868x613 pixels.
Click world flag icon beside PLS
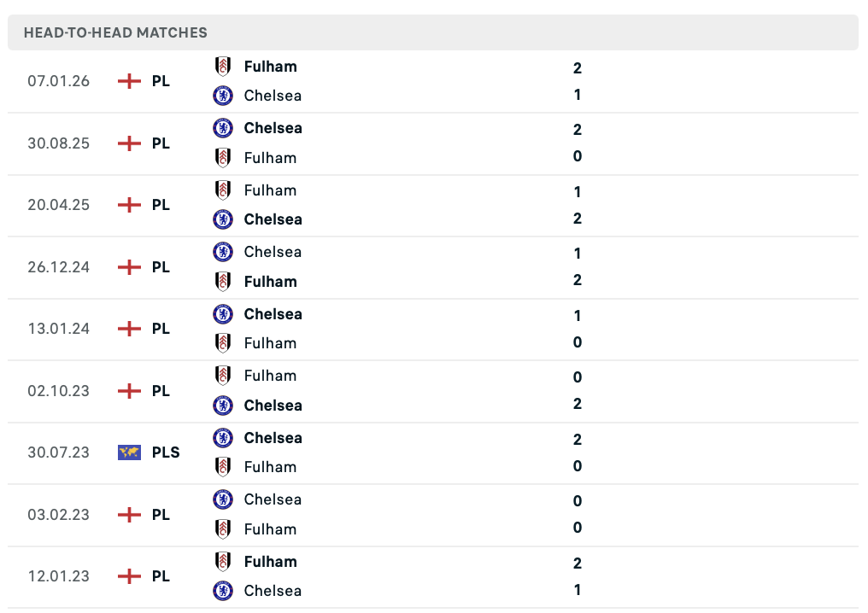point(130,452)
